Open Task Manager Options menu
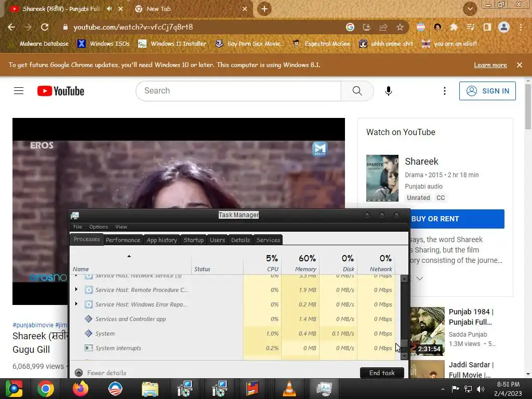The width and height of the screenshot is (532, 399). tap(98, 227)
